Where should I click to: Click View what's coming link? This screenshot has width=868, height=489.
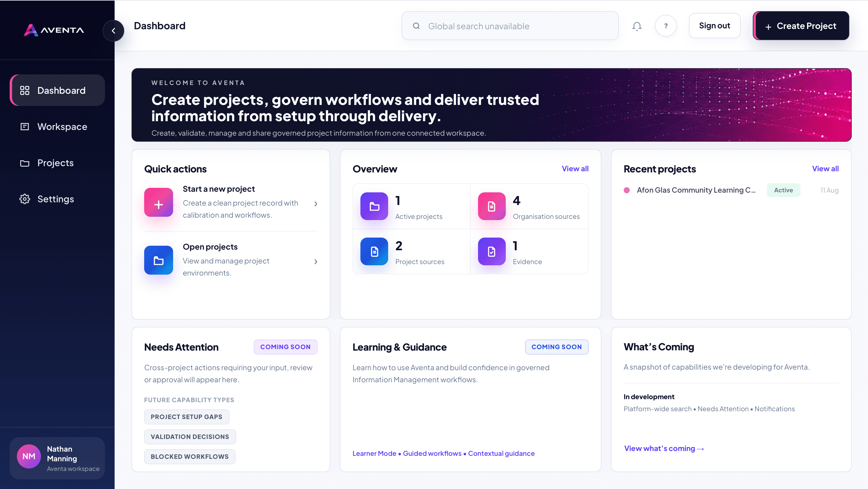click(664, 449)
